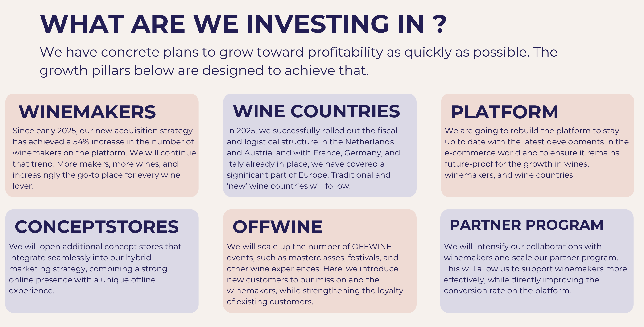Select the OFFWINE card heading
Image resolution: width=644 pixels, height=327 pixels.
point(277,227)
